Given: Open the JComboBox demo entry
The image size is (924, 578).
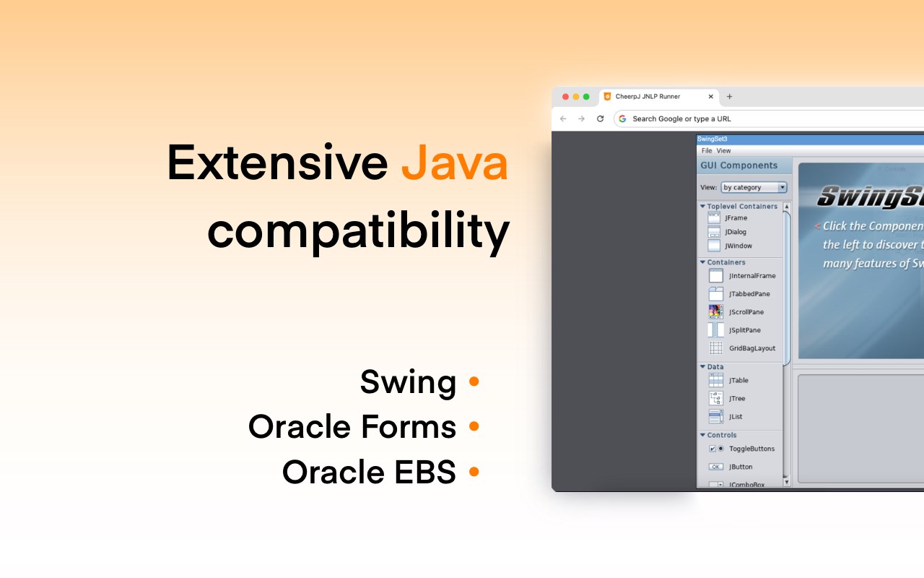Looking at the screenshot, I should [x=737, y=484].
